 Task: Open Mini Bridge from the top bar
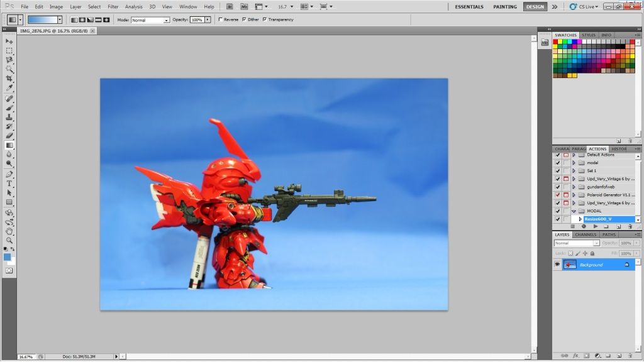244,6
